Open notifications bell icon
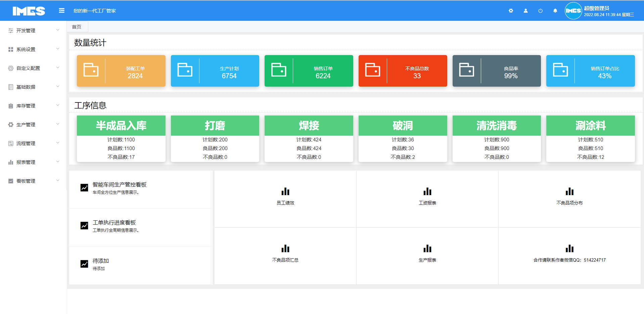This screenshot has height=314, width=644. [x=555, y=11]
